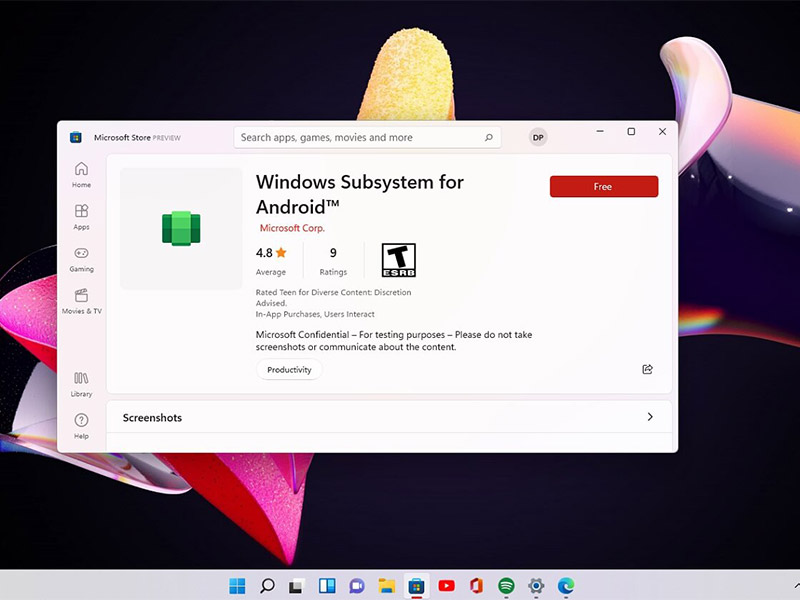The width and height of the screenshot is (800, 600).
Task: Open Task View on the taskbar
Action: [x=297, y=586]
